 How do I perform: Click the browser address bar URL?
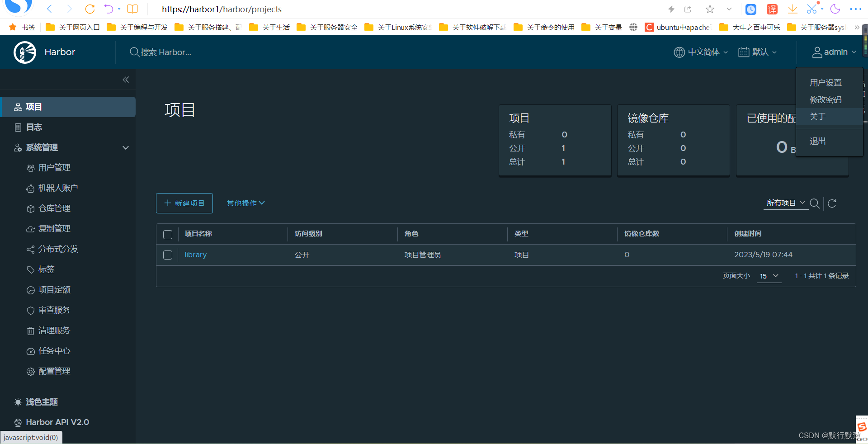(222, 9)
